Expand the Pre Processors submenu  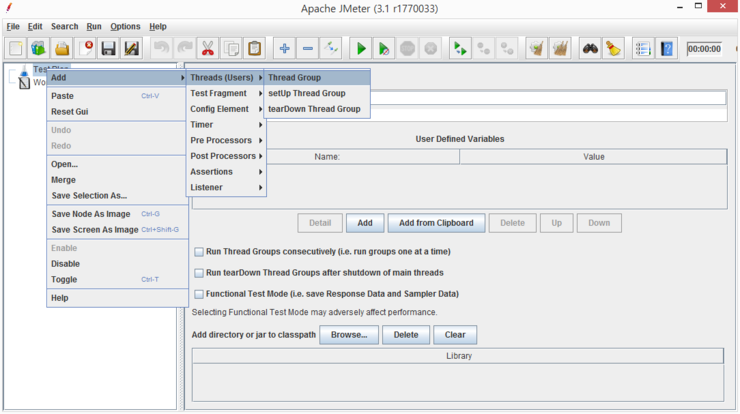(226, 140)
